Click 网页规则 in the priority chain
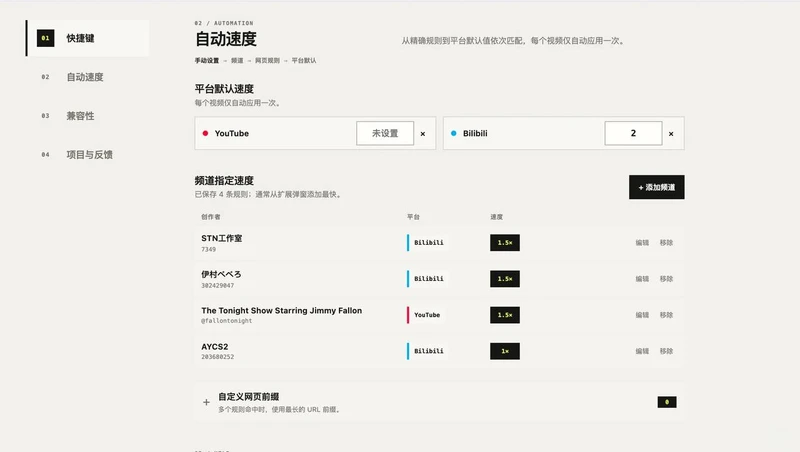 click(x=267, y=61)
